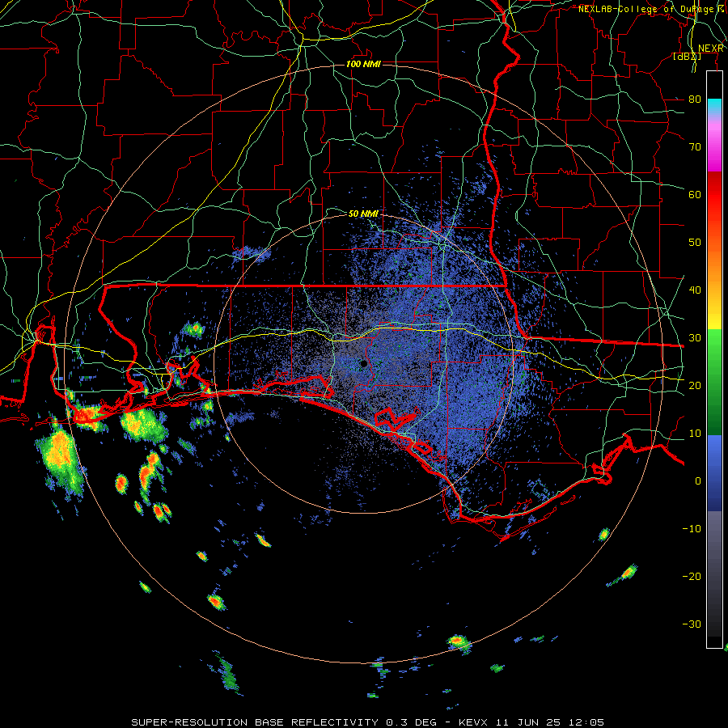Click the 80 value on the dBZ scale
The image size is (728, 728).
coord(695,99)
